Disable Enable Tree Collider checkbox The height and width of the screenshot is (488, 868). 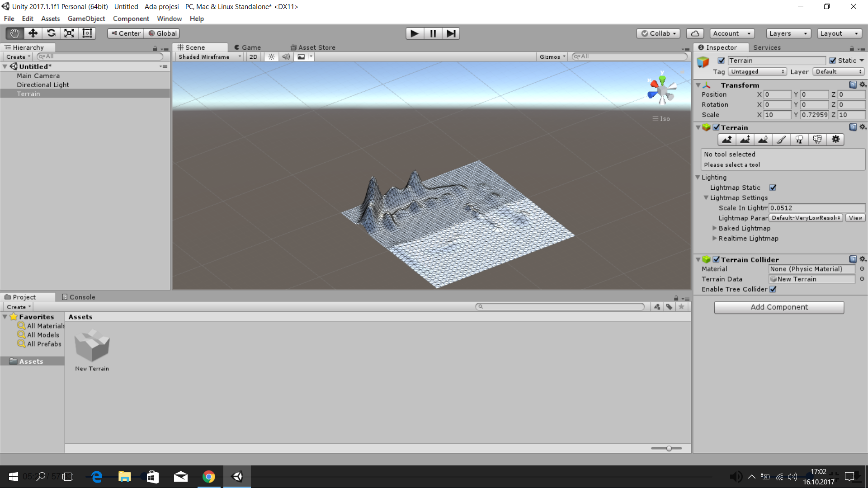[773, 289]
